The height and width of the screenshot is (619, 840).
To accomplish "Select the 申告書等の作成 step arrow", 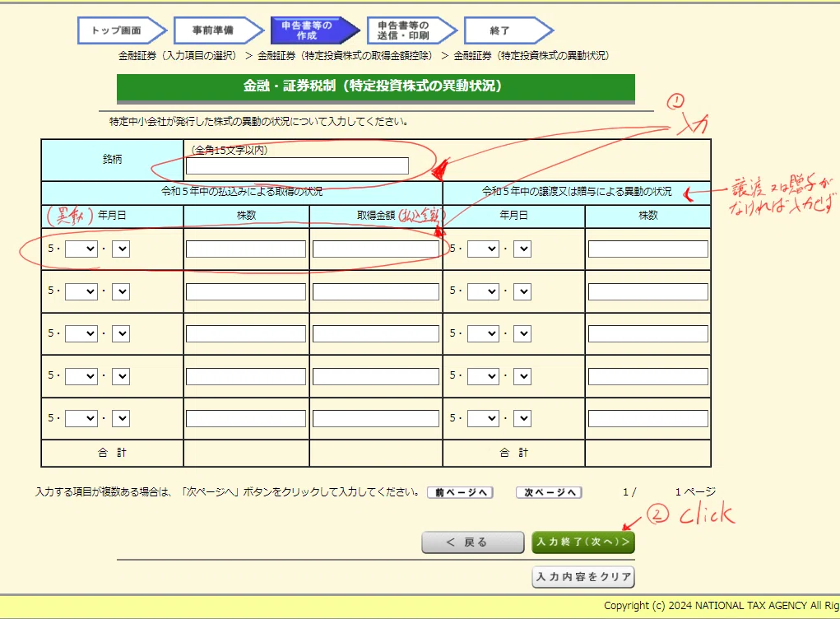I will click(315, 30).
